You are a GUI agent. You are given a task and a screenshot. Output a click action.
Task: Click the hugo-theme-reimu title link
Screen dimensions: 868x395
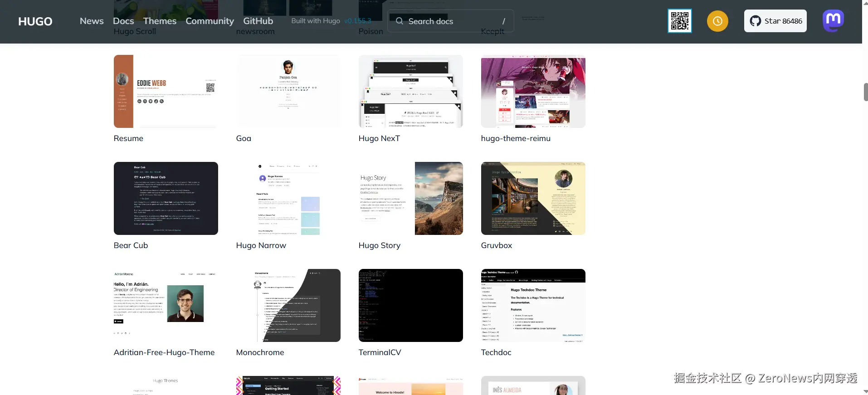[516, 138]
